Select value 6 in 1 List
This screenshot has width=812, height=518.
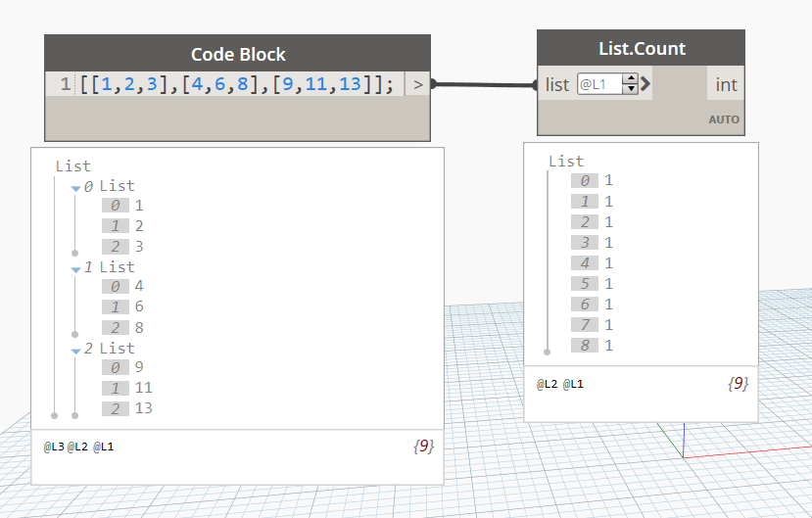click(139, 306)
